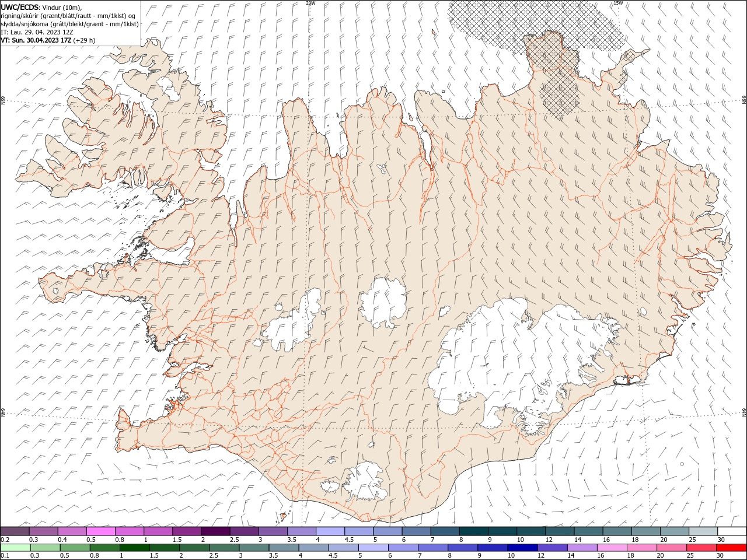The height and width of the screenshot is (560, 747).
Task: Click the 0.8 green swatch, lower legend row
Action: point(105,548)
